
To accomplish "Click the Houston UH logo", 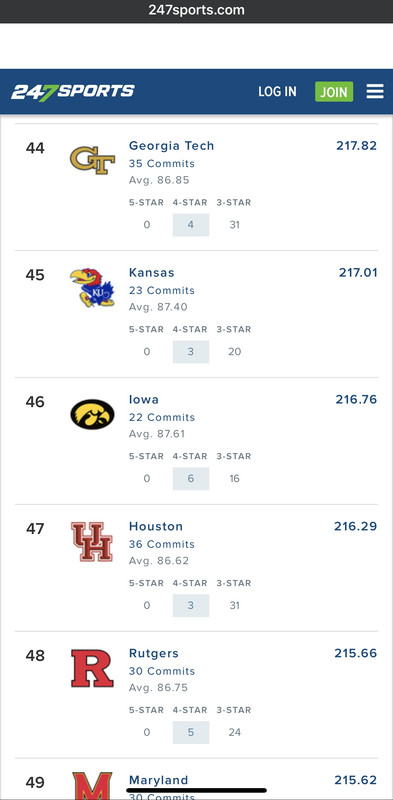I will pos(92,542).
